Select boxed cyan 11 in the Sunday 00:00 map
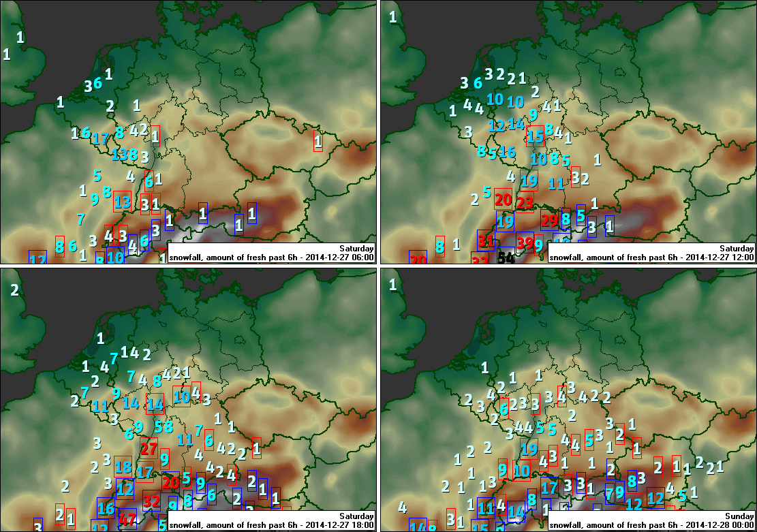Viewport: 757px width, 532px height. [486, 508]
